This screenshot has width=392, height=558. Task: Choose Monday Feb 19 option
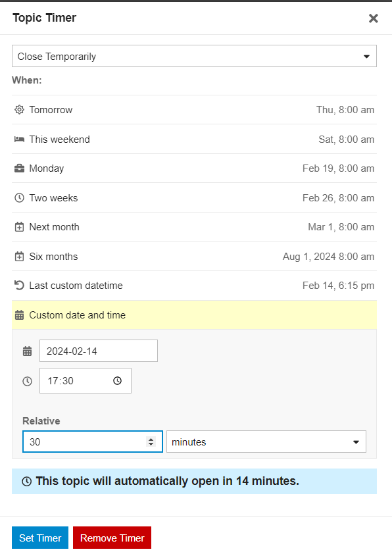tap(194, 168)
